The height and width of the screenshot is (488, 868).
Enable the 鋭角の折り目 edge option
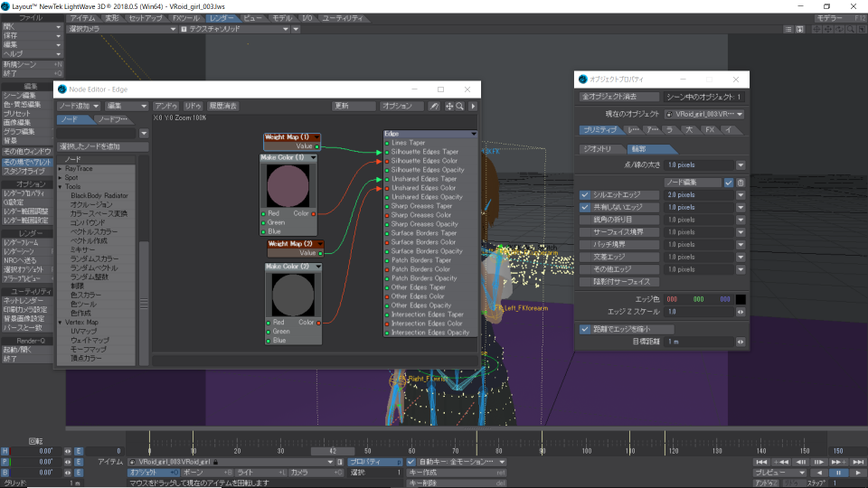coord(618,220)
